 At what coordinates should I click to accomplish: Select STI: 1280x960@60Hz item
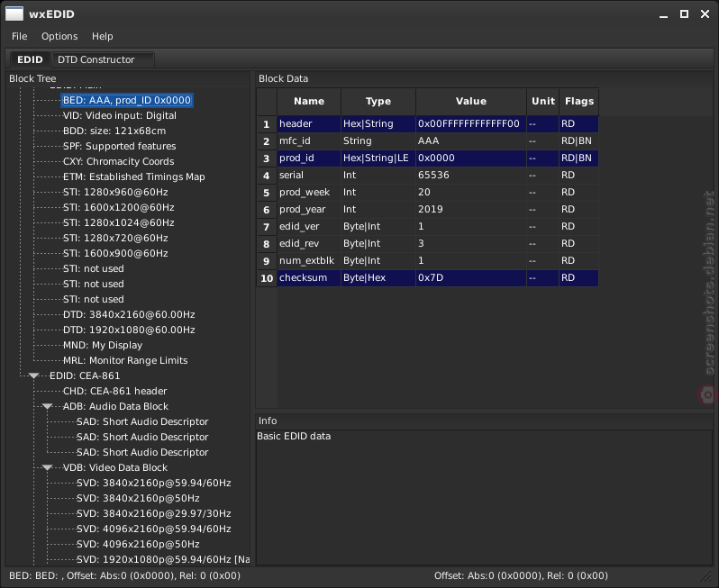tap(115, 192)
